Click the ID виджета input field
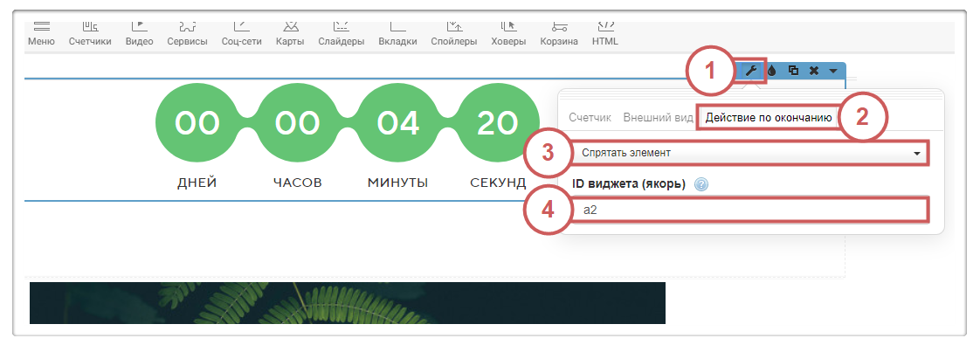 coord(749,210)
